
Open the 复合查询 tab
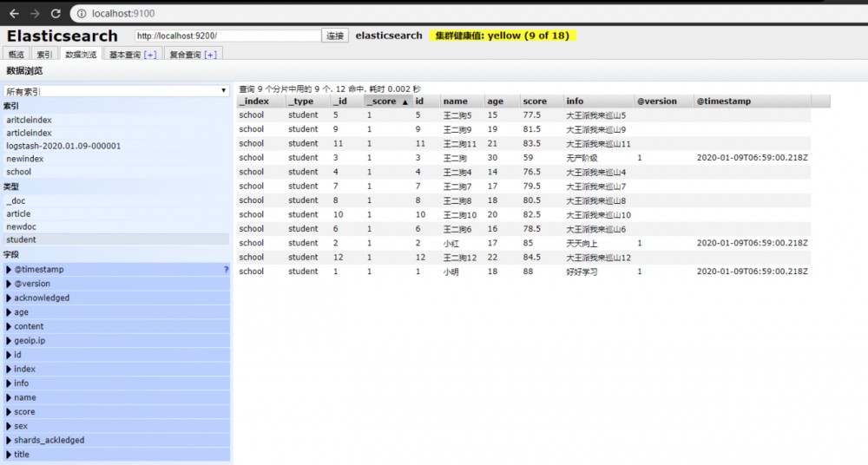(x=186, y=55)
